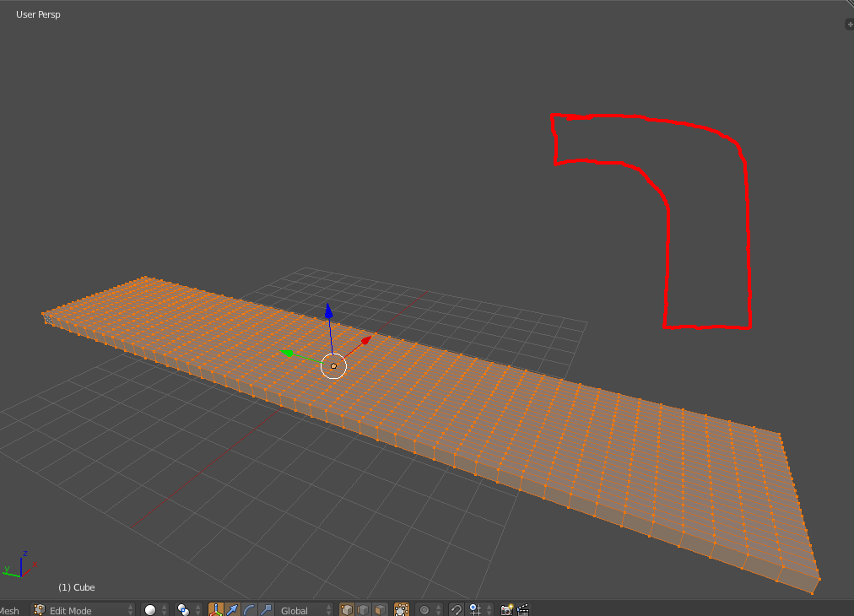
Task: Click the OpenGL render animation clapperboard icon
Action: point(523,609)
